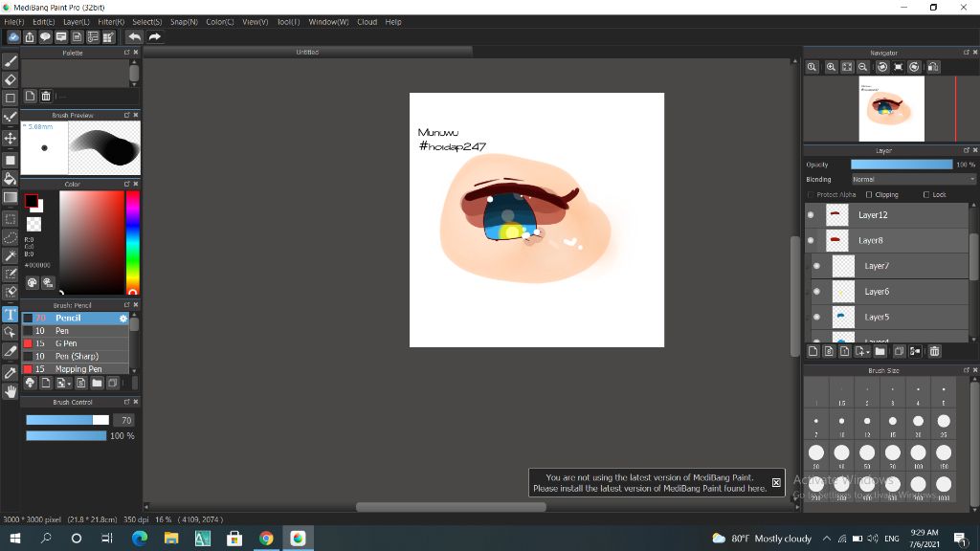Open add-layer dropdown arrow in Layer panel
The image size is (980, 551).
[x=867, y=352]
